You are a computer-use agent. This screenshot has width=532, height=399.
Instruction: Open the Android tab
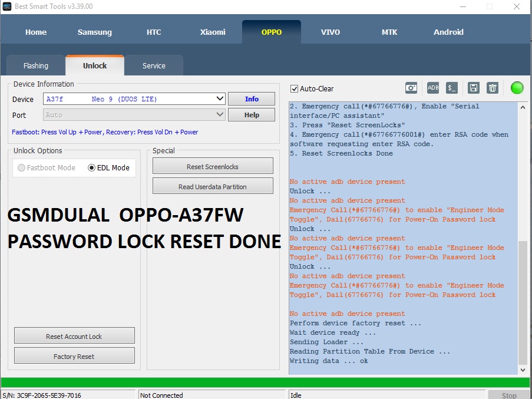click(448, 32)
